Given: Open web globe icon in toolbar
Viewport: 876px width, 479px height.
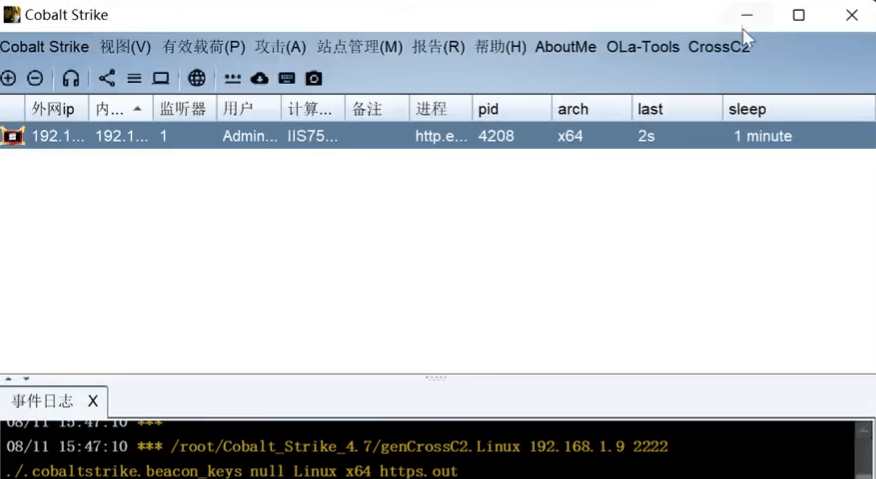Looking at the screenshot, I should (197, 78).
